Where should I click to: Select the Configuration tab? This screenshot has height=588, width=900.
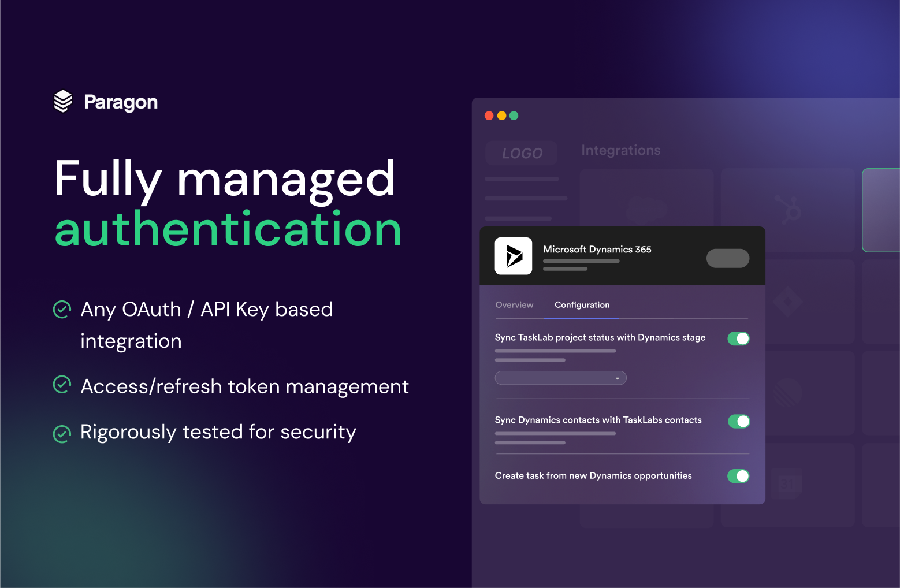tap(582, 304)
